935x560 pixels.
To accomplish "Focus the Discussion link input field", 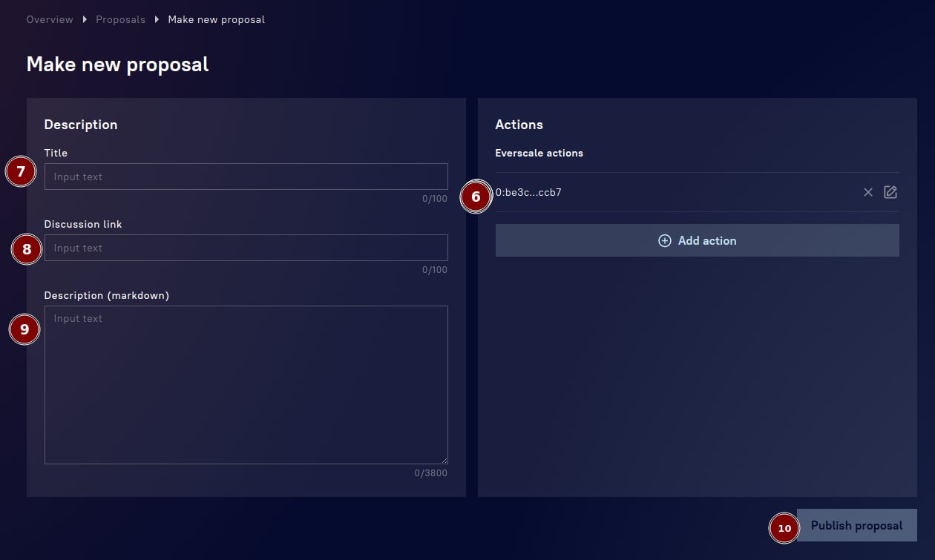I will [x=246, y=248].
